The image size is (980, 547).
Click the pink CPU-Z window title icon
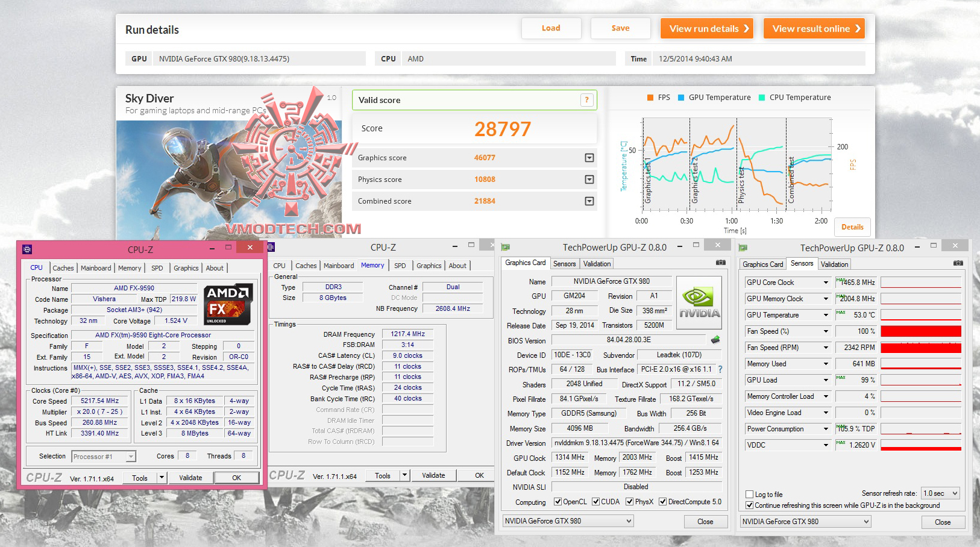27,249
